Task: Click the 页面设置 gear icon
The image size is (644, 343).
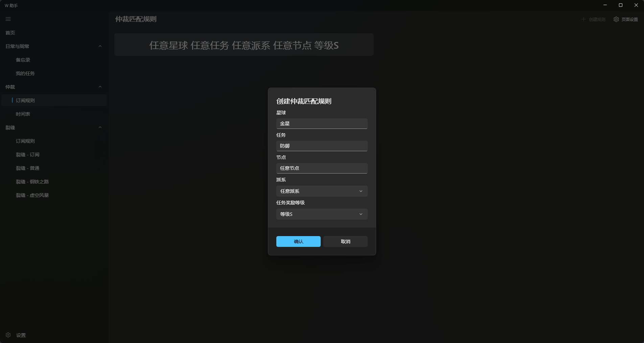Action: [616, 19]
